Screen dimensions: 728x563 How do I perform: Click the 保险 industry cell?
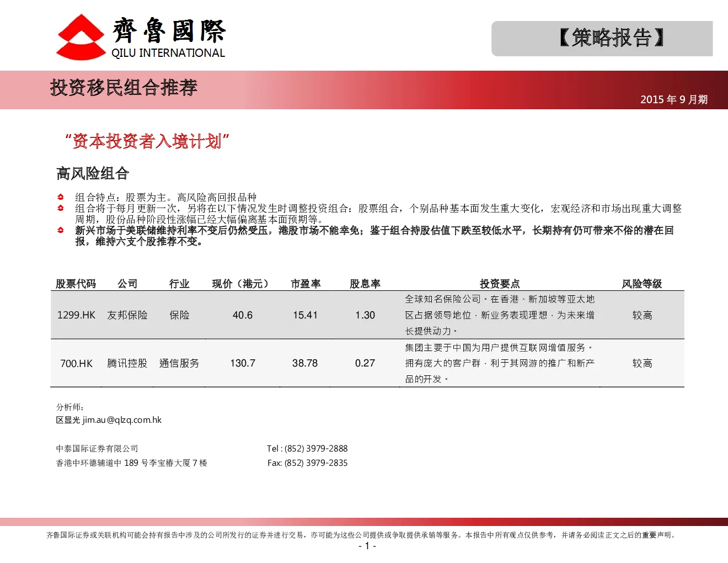[x=179, y=315]
